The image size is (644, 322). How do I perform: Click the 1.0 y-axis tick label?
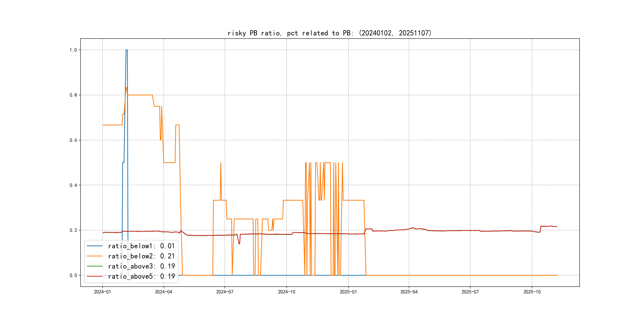point(73,50)
